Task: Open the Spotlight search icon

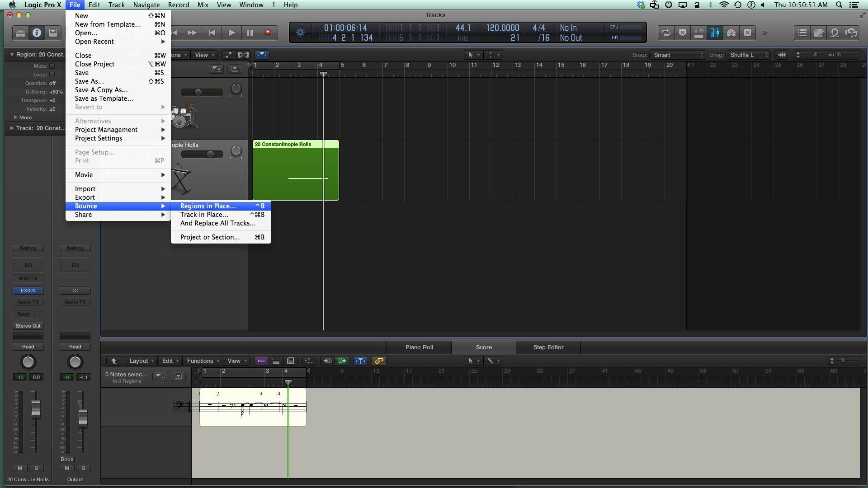Action: (839, 5)
